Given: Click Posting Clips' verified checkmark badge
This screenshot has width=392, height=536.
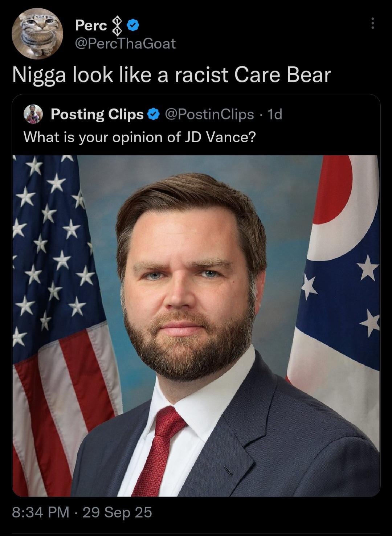Looking at the screenshot, I should 154,114.
